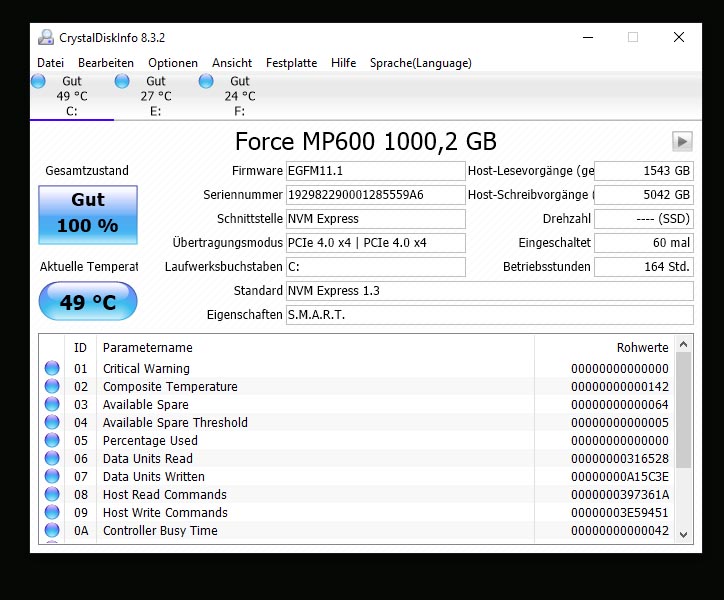Viewport: 724px width, 600px height.
Task: Click the scroll up arrow of SMART list
Action: click(684, 345)
